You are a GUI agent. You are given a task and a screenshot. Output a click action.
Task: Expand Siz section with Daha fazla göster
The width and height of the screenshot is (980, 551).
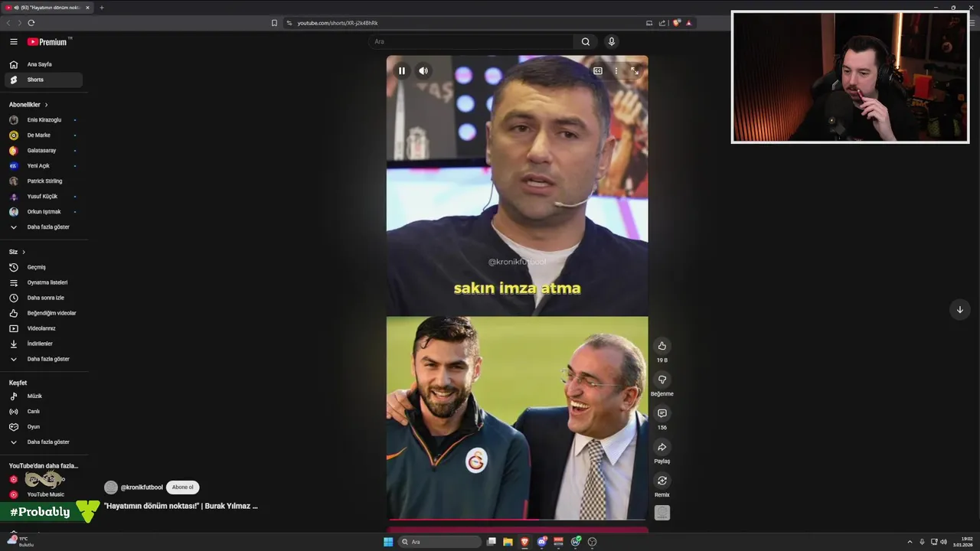coord(44,359)
